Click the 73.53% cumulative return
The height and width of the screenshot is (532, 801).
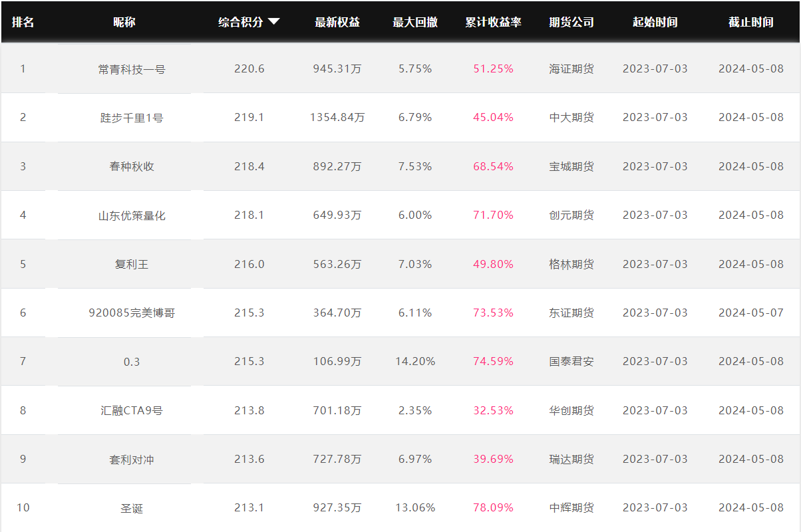[494, 313]
